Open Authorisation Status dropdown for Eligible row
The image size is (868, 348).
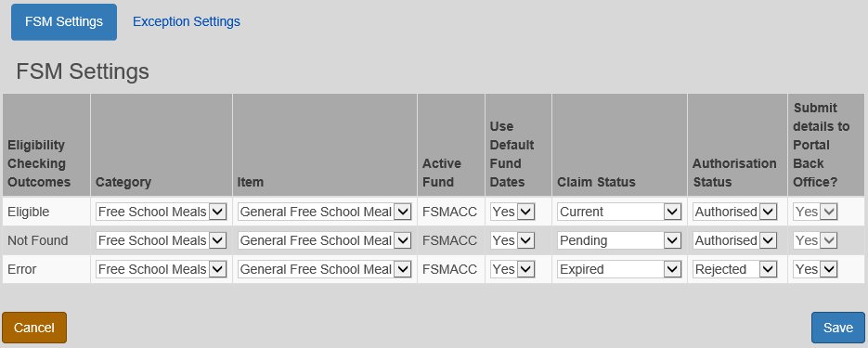pyautogui.click(x=734, y=212)
